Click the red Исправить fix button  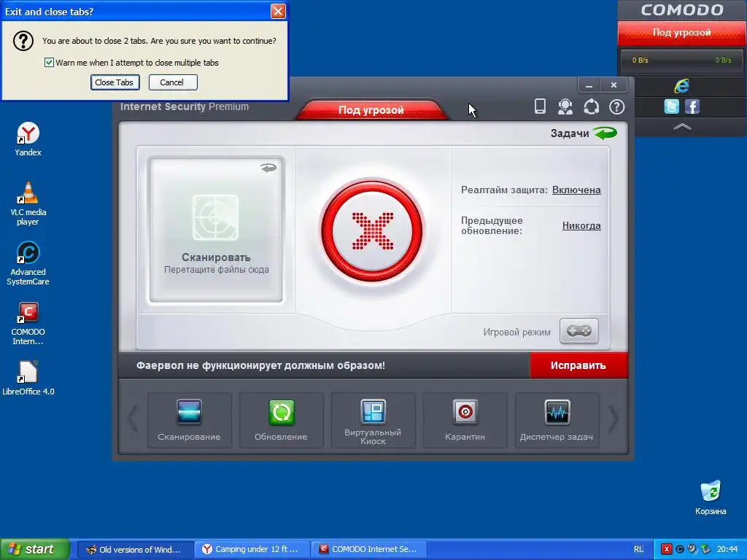tap(578, 365)
